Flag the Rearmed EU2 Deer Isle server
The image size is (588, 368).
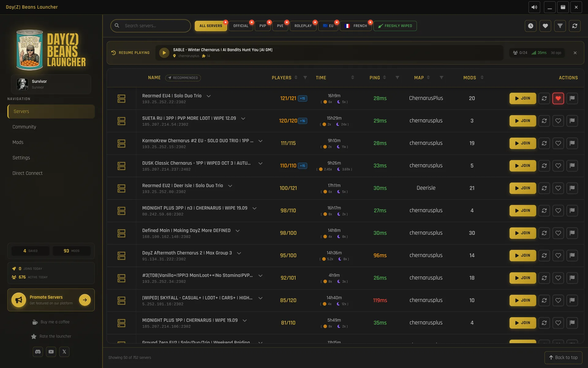[x=572, y=188]
